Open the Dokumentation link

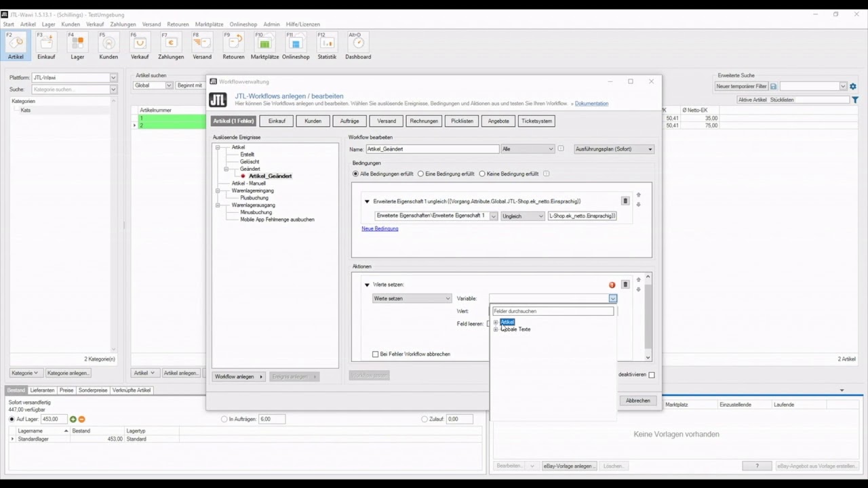click(x=591, y=104)
